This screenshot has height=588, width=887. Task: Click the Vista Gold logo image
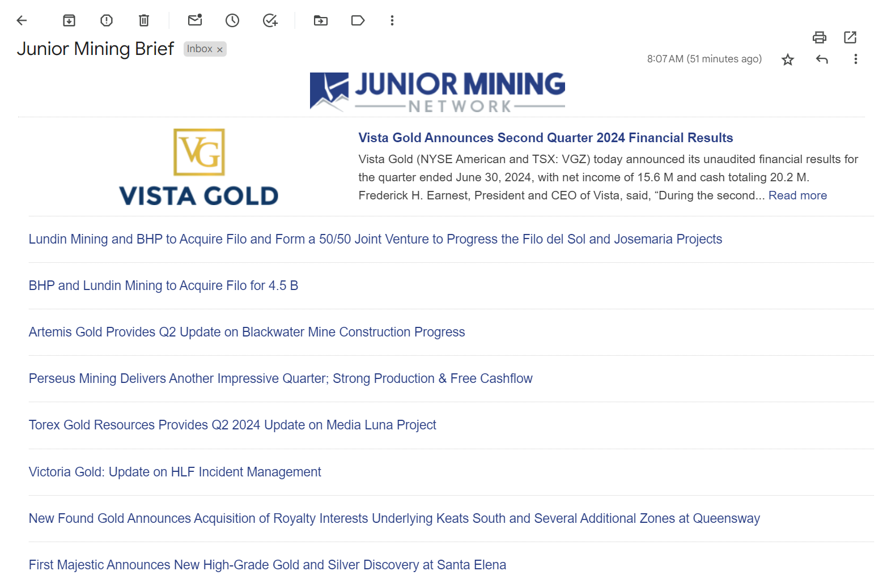[199, 167]
